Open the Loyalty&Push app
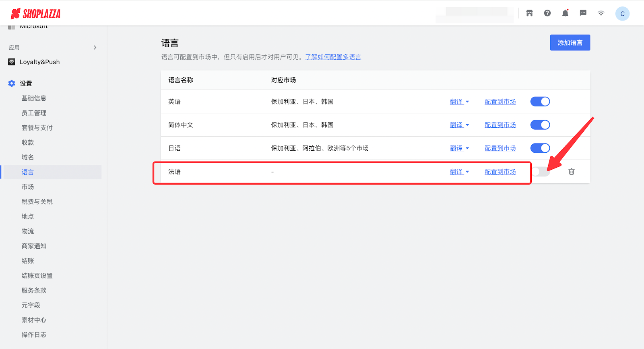The height and width of the screenshot is (349, 644). coord(39,62)
